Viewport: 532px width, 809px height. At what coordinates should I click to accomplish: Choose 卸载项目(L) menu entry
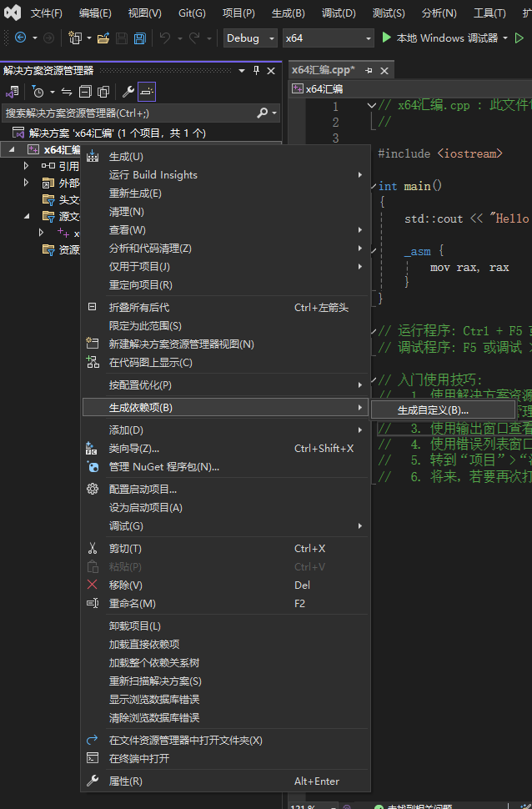(x=225, y=626)
